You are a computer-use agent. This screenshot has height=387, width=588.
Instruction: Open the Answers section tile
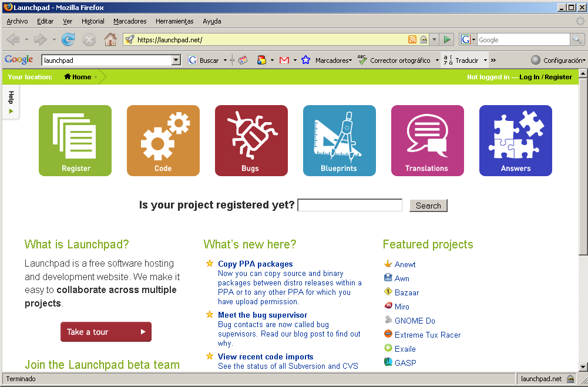click(x=516, y=140)
